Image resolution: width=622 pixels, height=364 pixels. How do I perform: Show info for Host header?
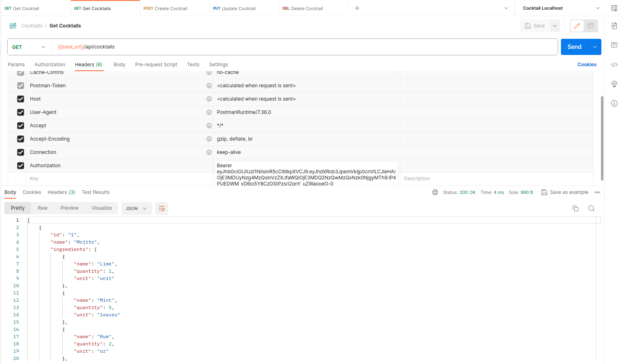[x=209, y=99]
